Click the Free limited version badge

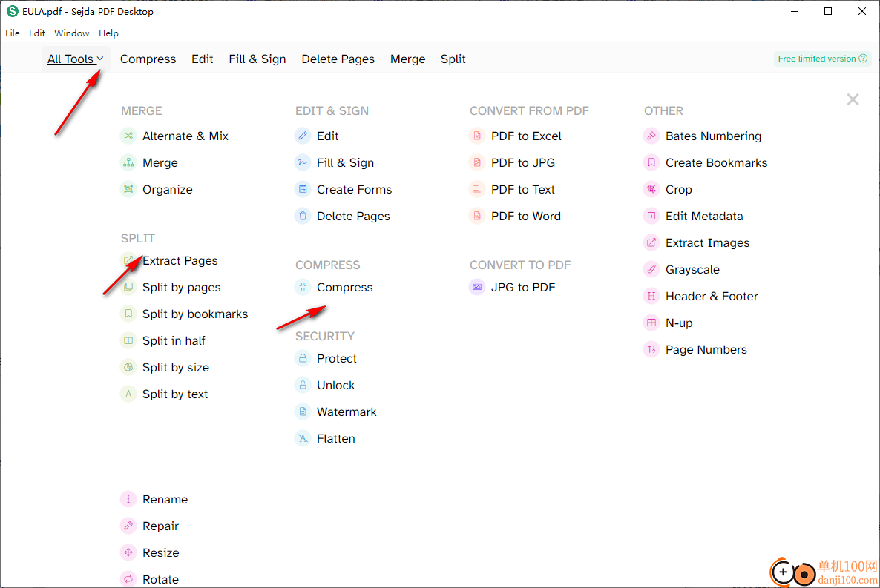822,59
